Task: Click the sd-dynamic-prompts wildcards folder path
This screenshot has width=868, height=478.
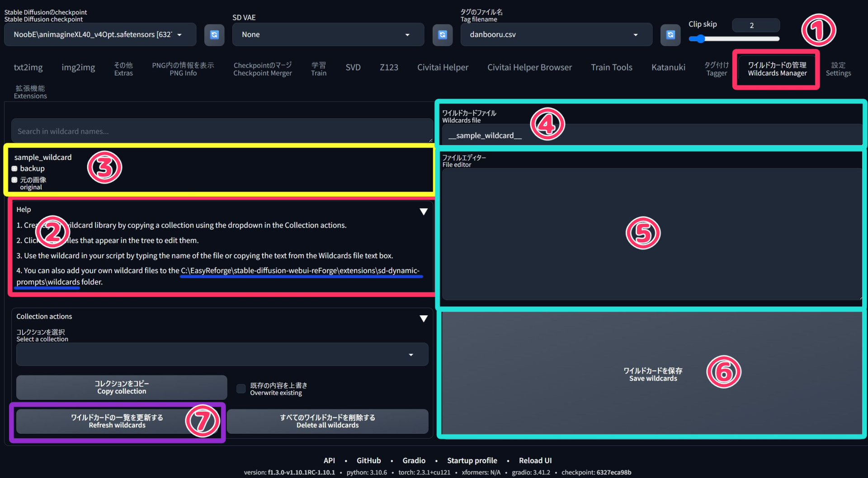Action: (218, 276)
